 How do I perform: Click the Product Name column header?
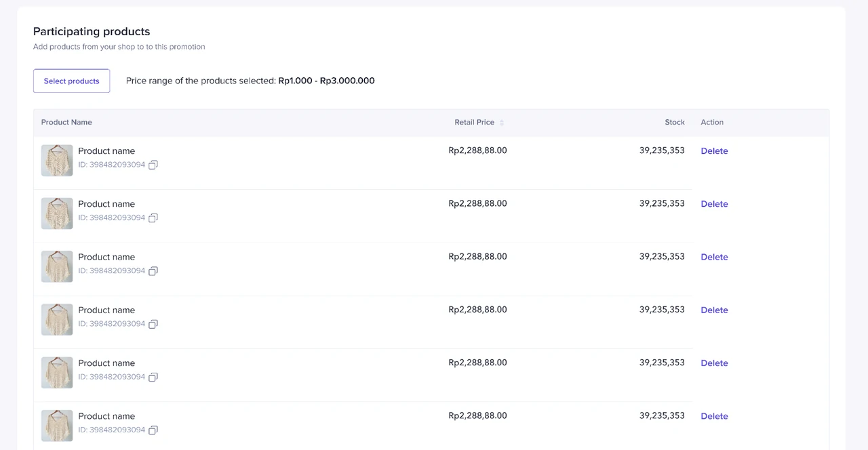tap(66, 123)
